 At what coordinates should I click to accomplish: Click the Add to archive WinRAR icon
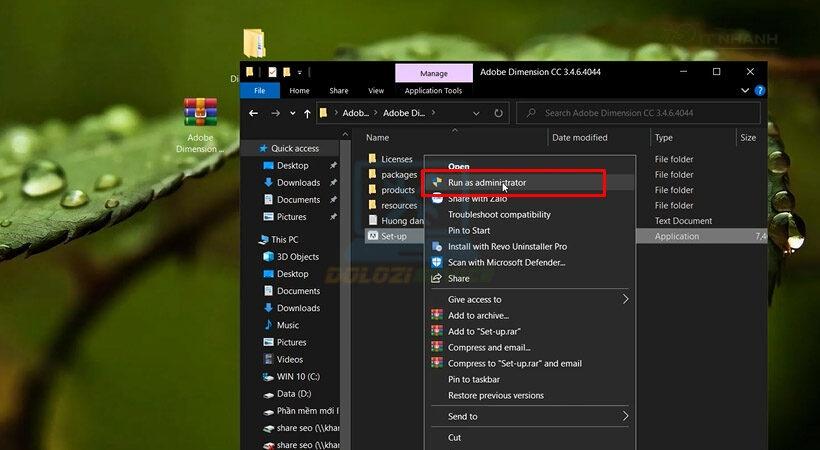pyautogui.click(x=437, y=315)
